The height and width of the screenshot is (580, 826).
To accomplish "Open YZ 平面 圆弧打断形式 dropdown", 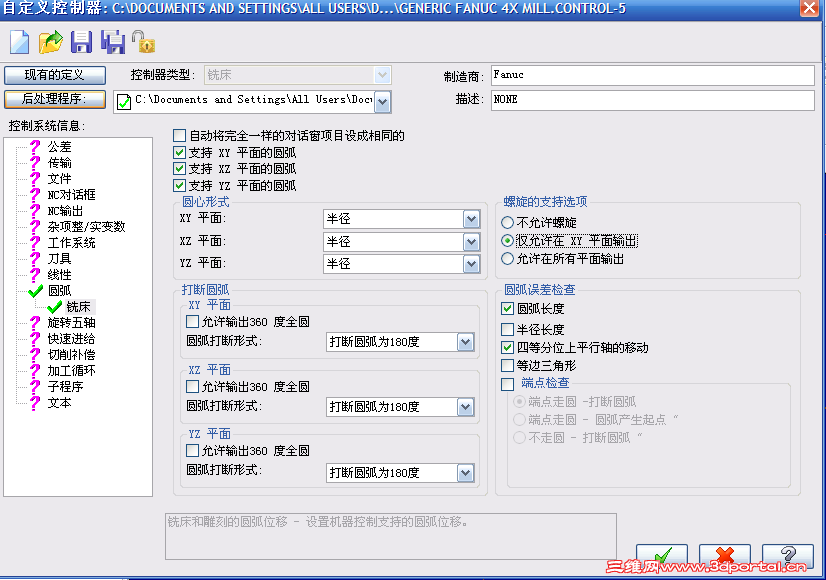I will (x=466, y=473).
